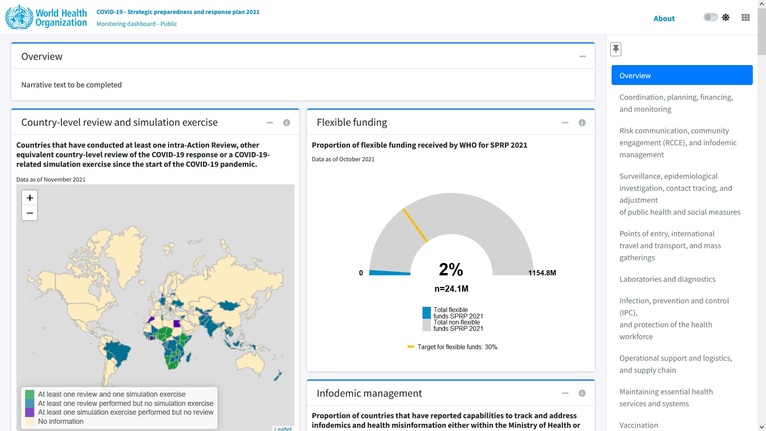
Task: Click the sun theme icon
Action: [726, 18]
